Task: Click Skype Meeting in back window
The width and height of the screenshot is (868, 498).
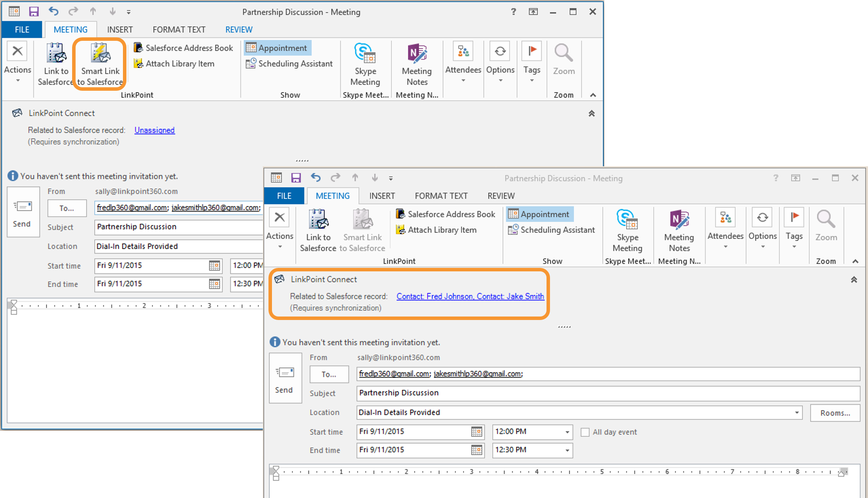Action: tap(365, 64)
